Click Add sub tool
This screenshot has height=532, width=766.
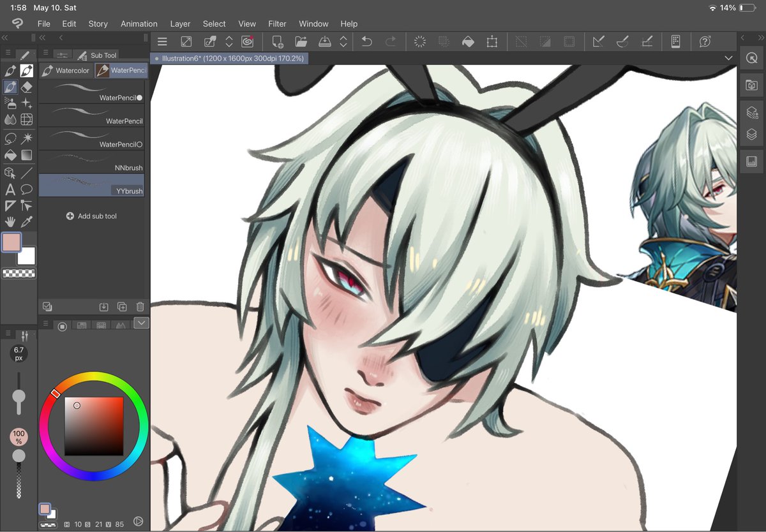[x=91, y=216]
